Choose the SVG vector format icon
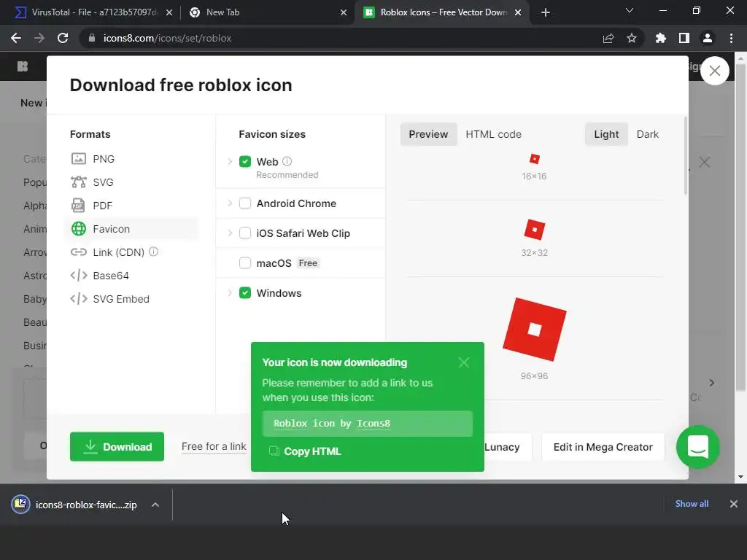747x560 pixels. click(x=79, y=182)
